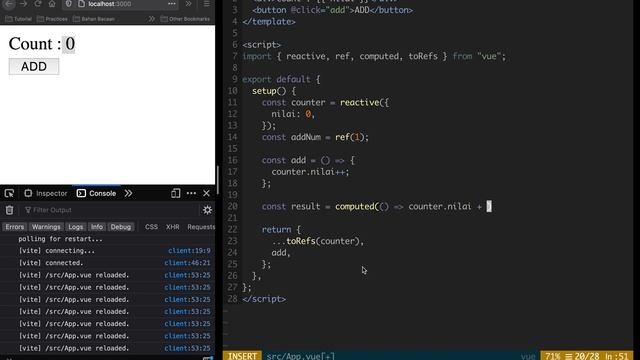This screenshot has height=360, width=640.
Task: Open the Tutorial bookmarks folder
Action: click(19, 19)
